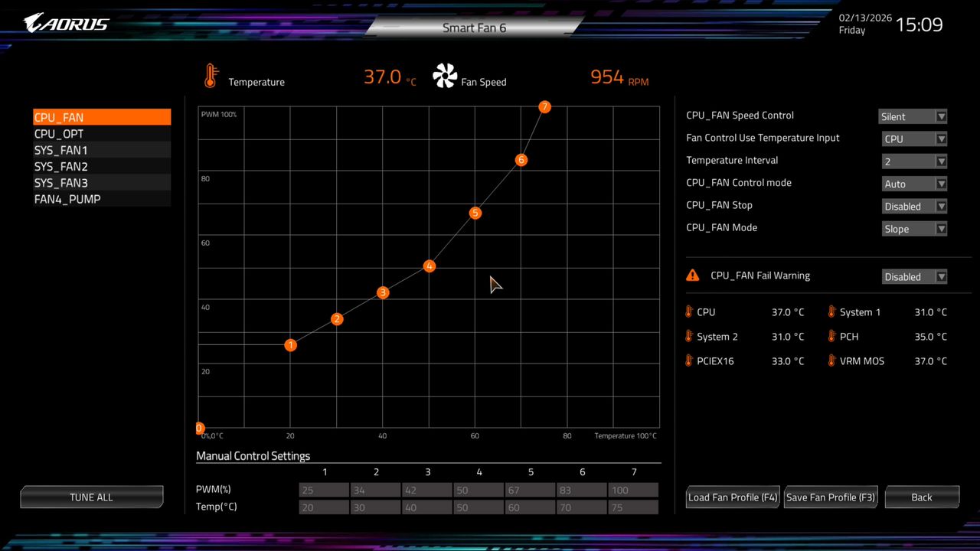Click the CPU_FAN Fail Warning triangle icon
The height and width of the screenshot is (551, 980).
tap(693, 275)
